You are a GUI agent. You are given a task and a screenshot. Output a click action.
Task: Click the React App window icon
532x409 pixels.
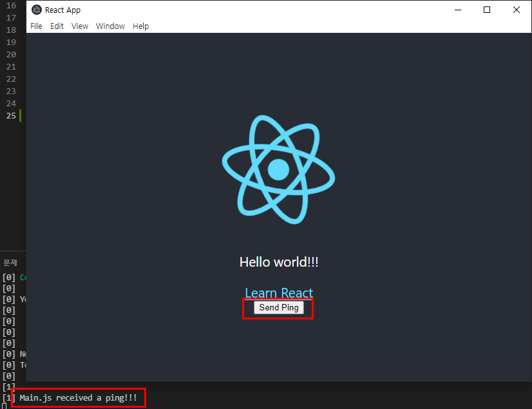(36, 10)
